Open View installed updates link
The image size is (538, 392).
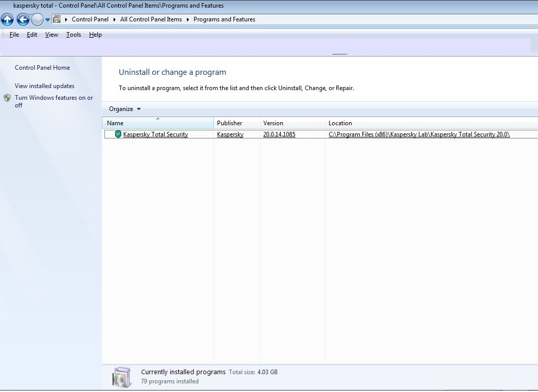(45, 86)
